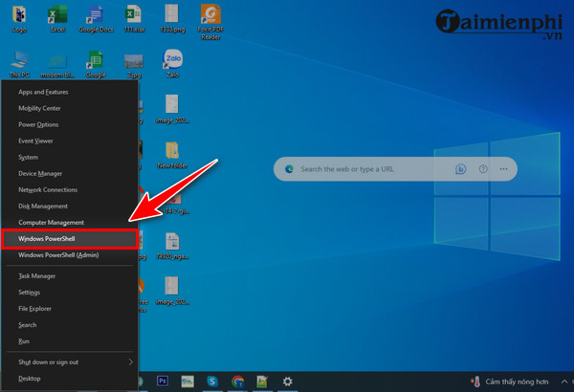Show hidden system tray icons
This screenshot has height=392, width=574.
[x=564, y=381]
